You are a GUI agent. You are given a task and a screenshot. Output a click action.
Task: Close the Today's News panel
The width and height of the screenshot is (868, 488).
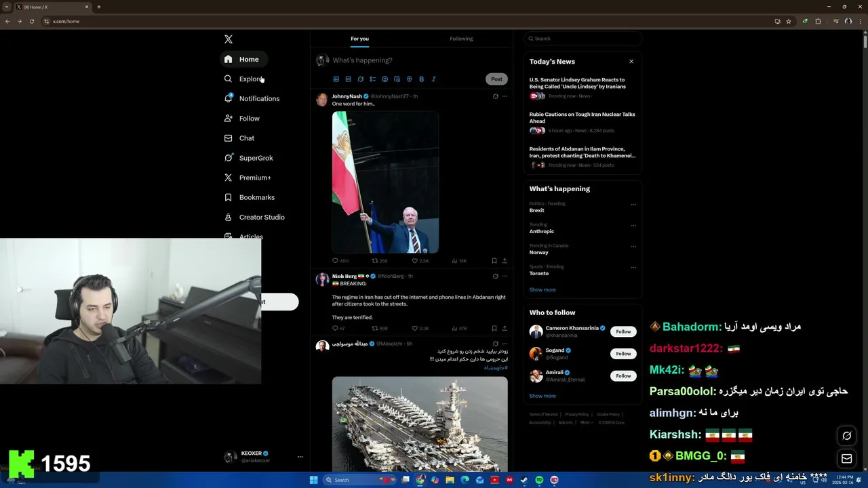[x=631, y=61]
